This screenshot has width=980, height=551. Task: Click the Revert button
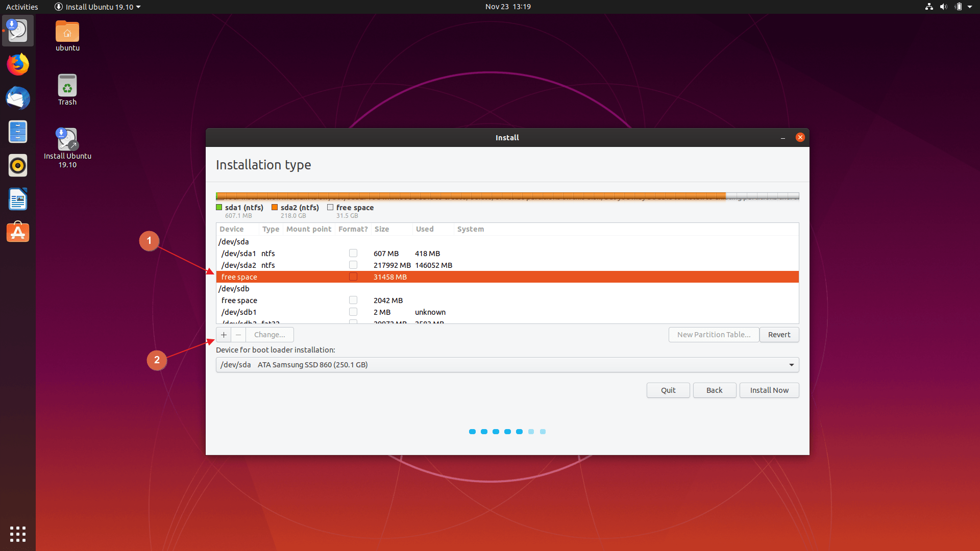(x=779, y=335)
